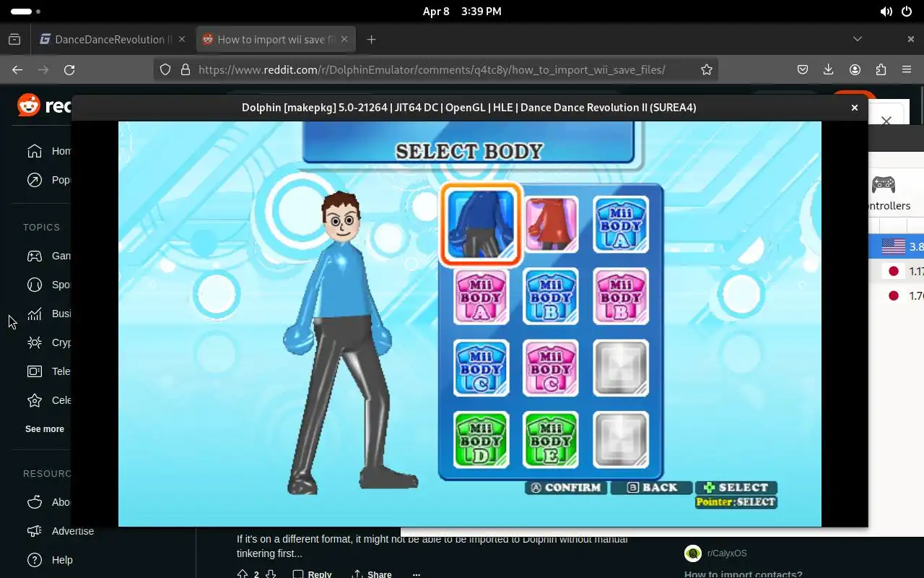Open the Celebrity topic in the sidebar
924x578 pixels.
(x=48, y=400)
